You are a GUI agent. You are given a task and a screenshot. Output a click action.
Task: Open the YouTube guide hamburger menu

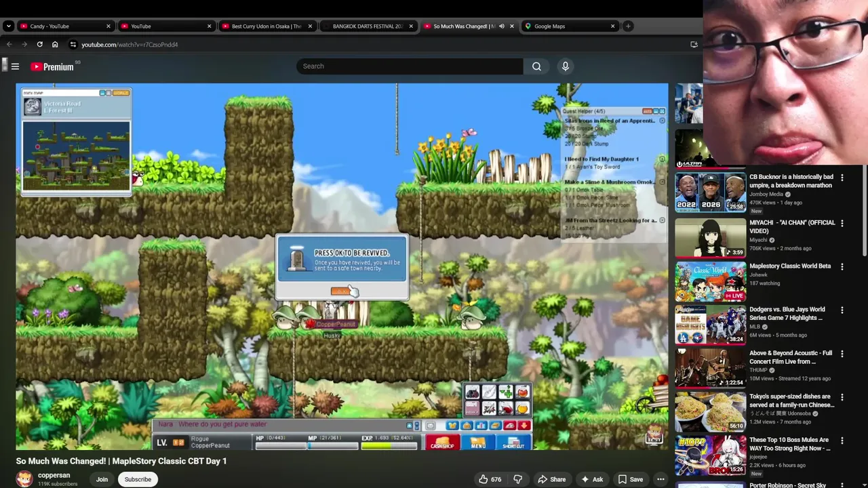15,66
